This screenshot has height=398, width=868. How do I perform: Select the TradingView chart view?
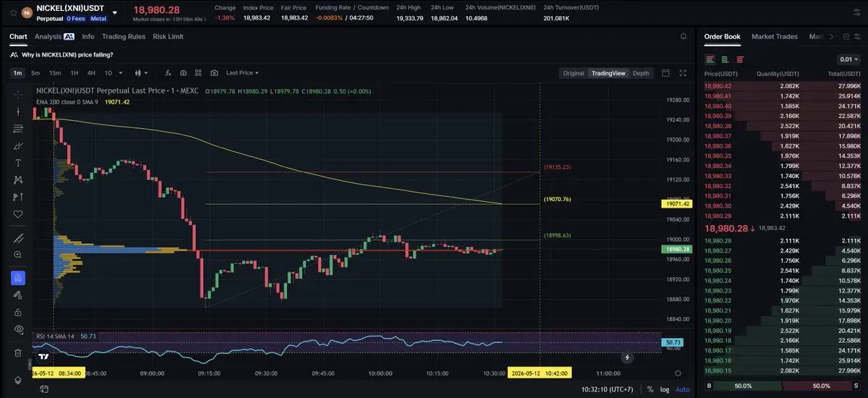[x=608, y=73]
